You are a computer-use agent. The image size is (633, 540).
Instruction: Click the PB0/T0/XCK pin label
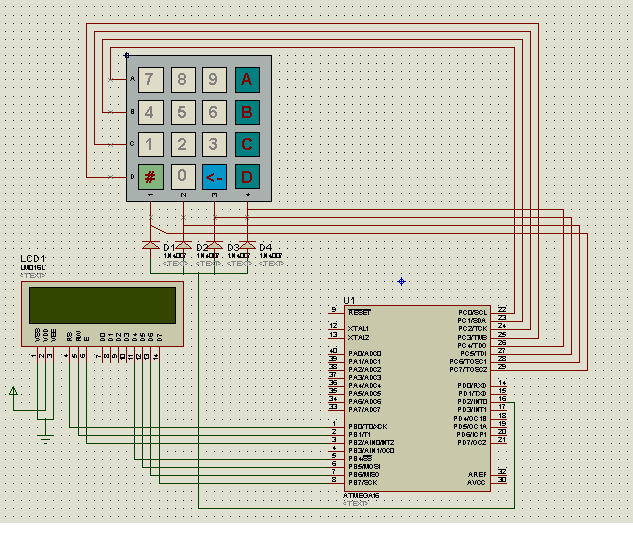coord(368,427)
